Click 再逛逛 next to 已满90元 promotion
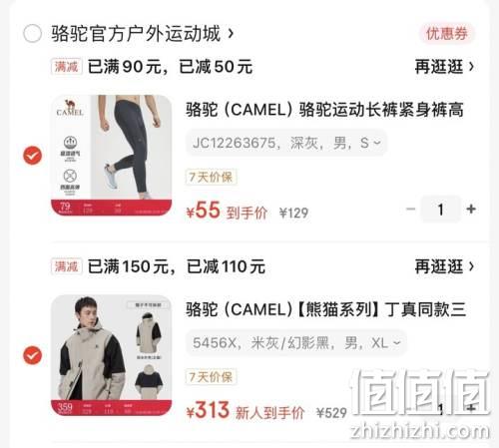The width and height of the screenshot is (499, 448). [x=444, y=67]
